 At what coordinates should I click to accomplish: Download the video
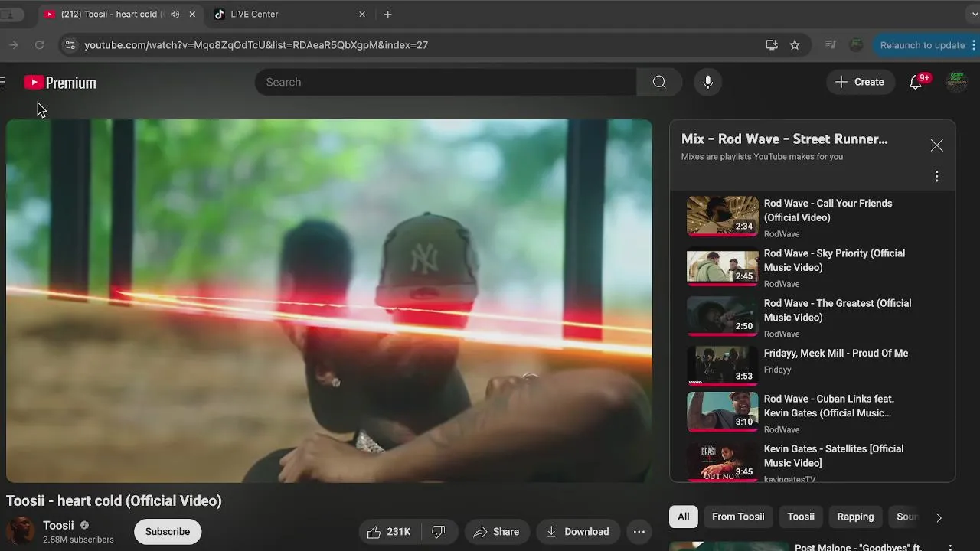[x=579, y=532]
